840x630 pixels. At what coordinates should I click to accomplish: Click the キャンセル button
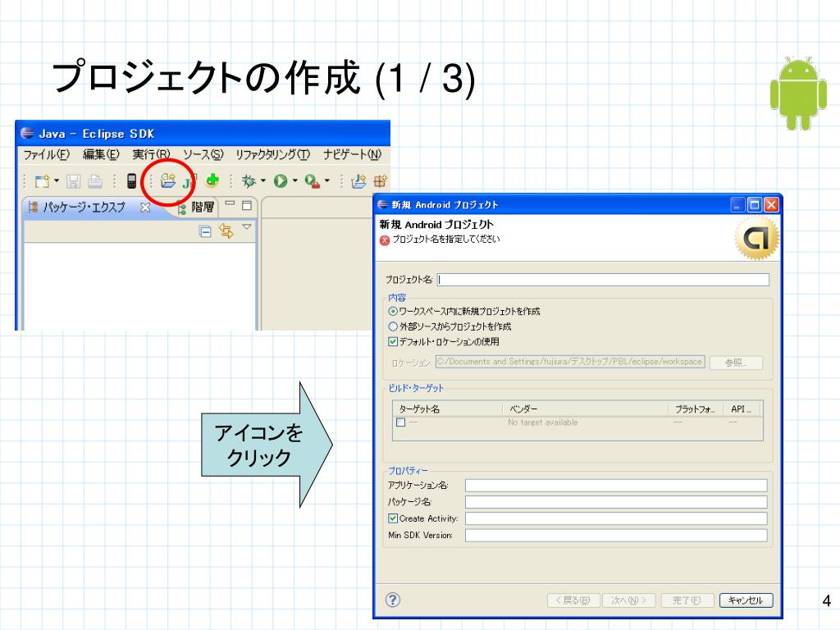(x=746, y=600)
